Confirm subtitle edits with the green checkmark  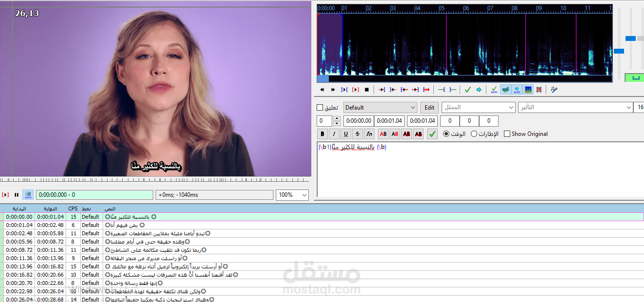click(432, 133)
